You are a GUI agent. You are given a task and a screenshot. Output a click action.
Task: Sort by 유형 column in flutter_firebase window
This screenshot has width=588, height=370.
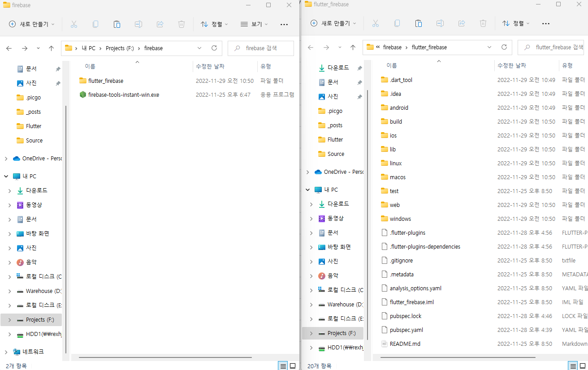[567, 65]
